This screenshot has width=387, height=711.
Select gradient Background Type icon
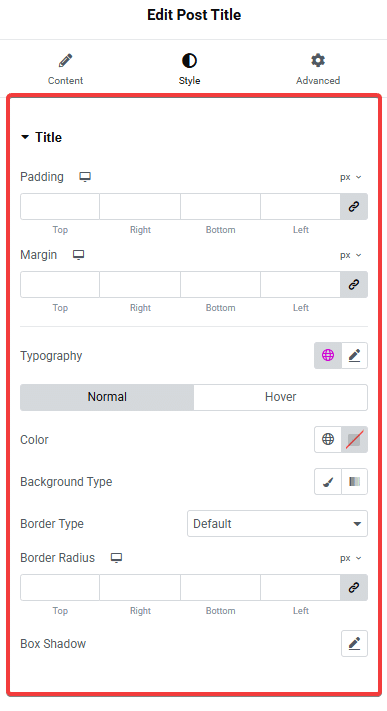coord(354,481)
